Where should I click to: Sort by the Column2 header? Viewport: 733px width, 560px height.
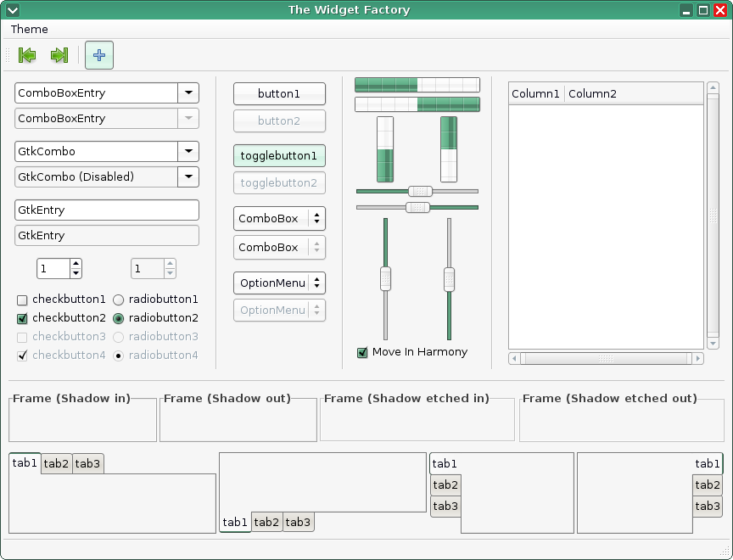pyautogui.click(x=634, y=94)
